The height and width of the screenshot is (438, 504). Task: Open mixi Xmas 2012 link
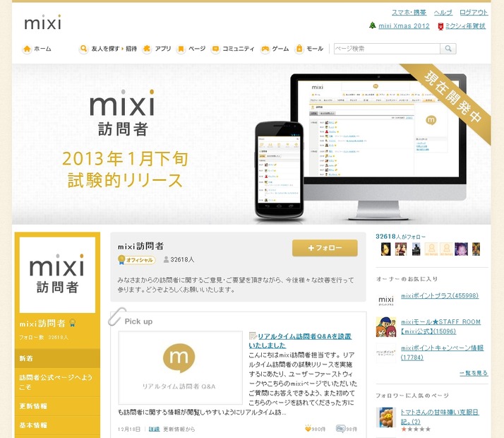coord(404,26)
